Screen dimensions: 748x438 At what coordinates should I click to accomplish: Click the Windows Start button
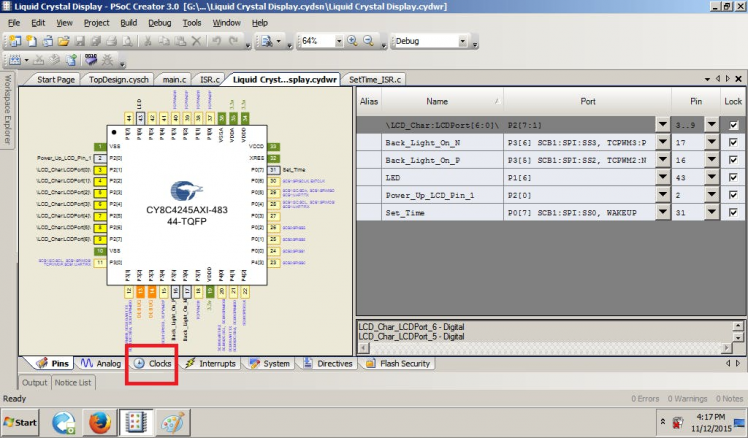(x=22, y=422)
